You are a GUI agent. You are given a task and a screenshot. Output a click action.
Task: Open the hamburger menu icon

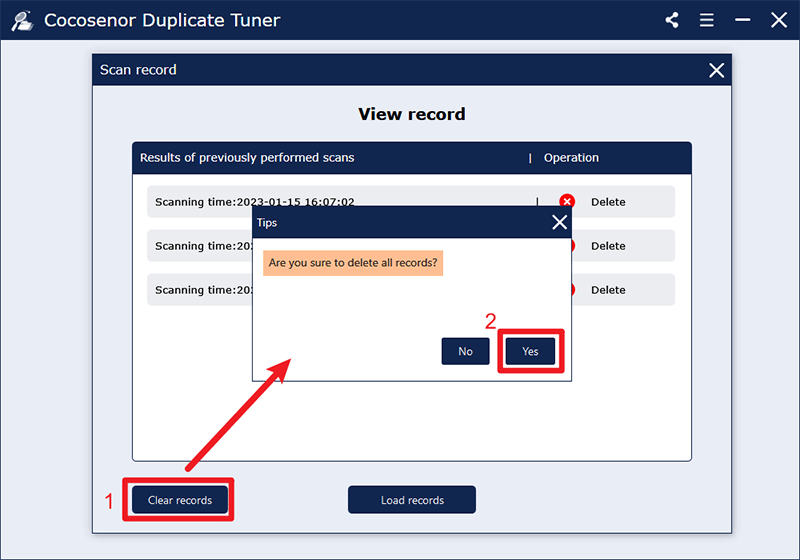click(707, 20)
